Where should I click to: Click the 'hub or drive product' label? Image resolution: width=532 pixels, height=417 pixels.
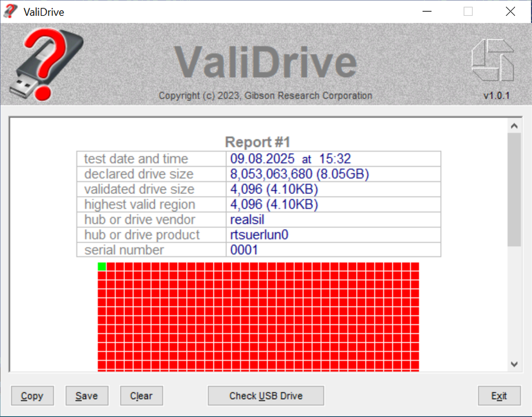pos(142,235)
